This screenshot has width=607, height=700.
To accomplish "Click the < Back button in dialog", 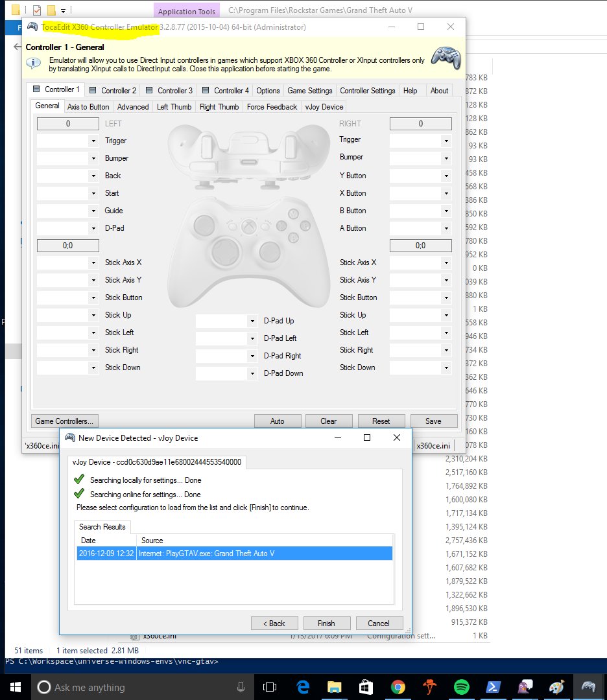I will click(x=274, y=624).
